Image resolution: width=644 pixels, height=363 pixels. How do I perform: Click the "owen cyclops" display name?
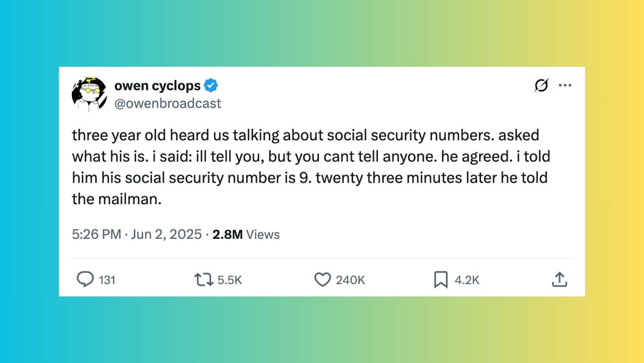157,86
